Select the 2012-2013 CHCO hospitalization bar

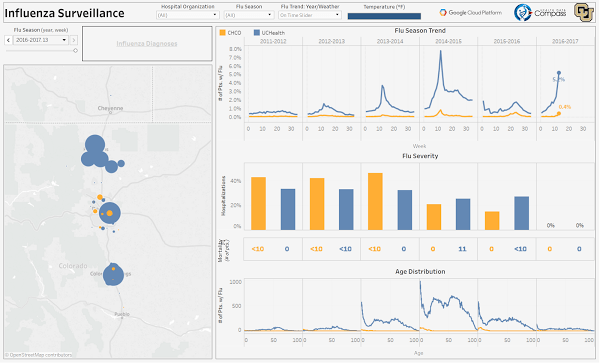point(317,204)
